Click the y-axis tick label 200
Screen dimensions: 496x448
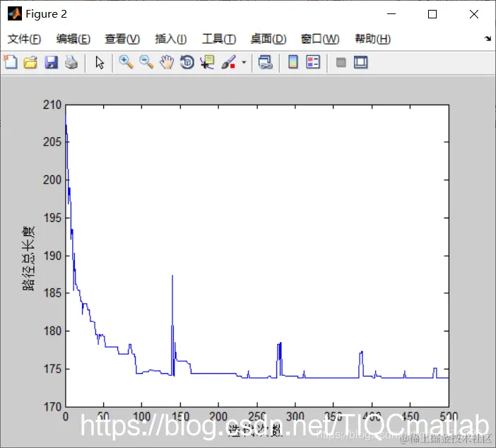tap(52, 179)
